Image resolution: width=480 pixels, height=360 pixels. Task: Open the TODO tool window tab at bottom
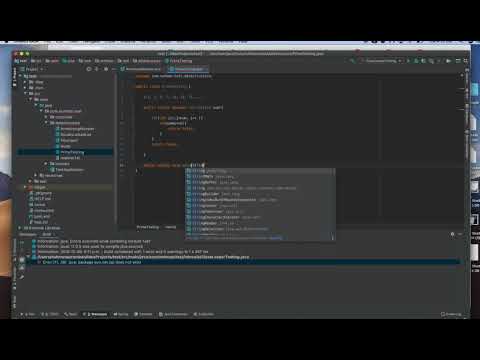pos(50,314)
